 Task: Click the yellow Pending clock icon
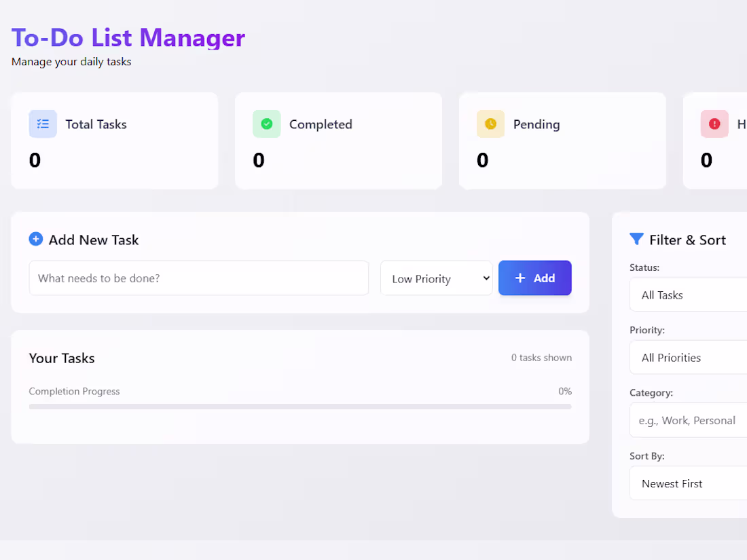point(490,124)
